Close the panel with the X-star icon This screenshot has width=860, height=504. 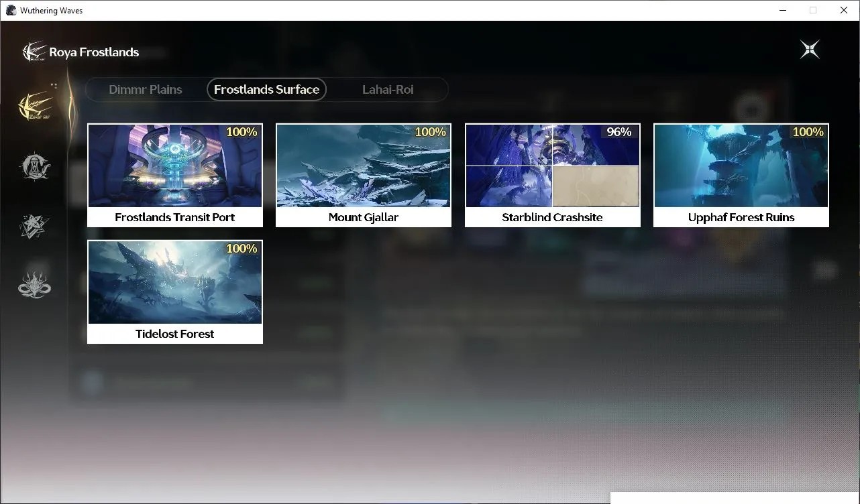point(810,50)
